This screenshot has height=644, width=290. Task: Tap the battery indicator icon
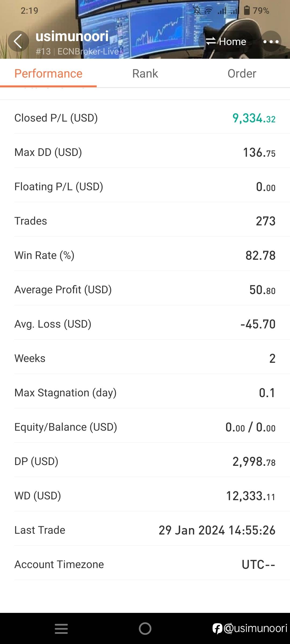tap(247, 10)
